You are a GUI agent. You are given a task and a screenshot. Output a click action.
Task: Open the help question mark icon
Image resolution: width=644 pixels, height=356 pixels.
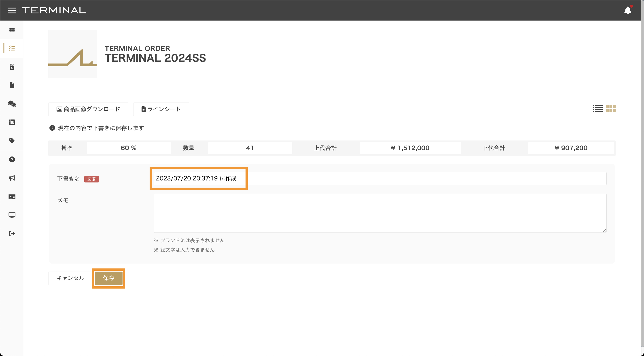click(12, 159)
